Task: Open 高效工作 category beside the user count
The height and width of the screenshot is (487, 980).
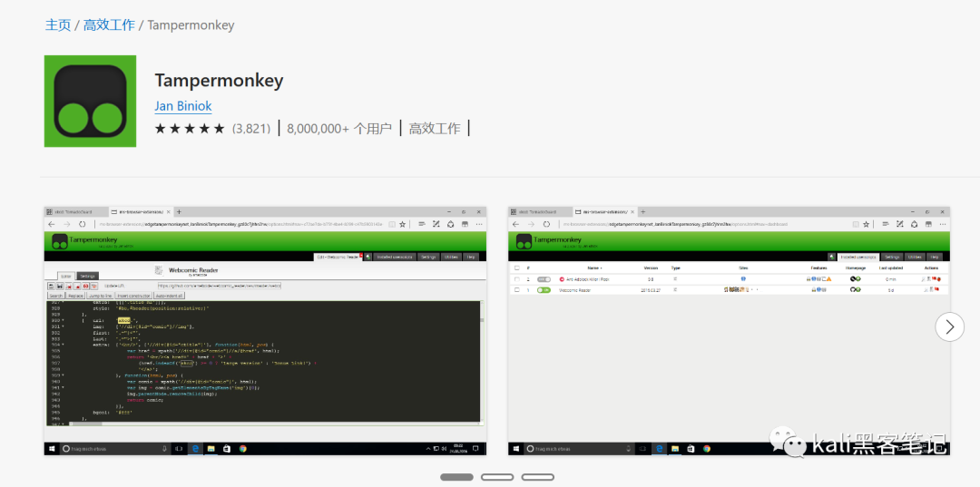Action: 435,129
